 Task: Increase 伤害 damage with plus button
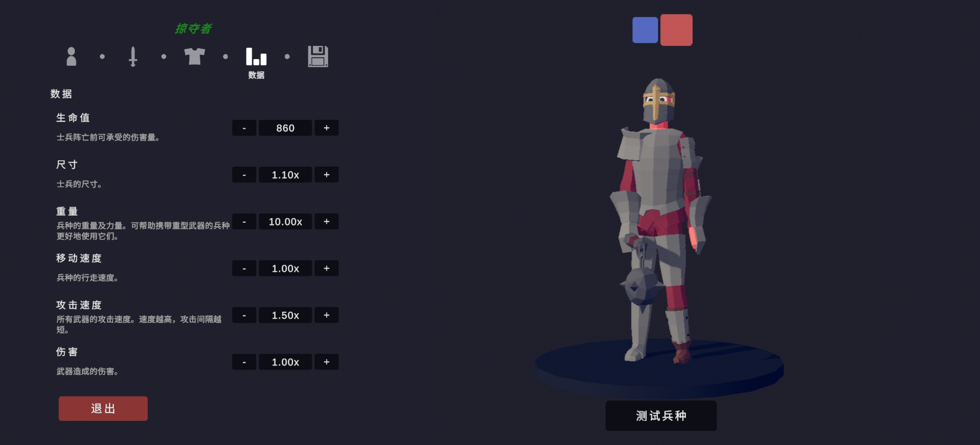click(x=326, y=362)
